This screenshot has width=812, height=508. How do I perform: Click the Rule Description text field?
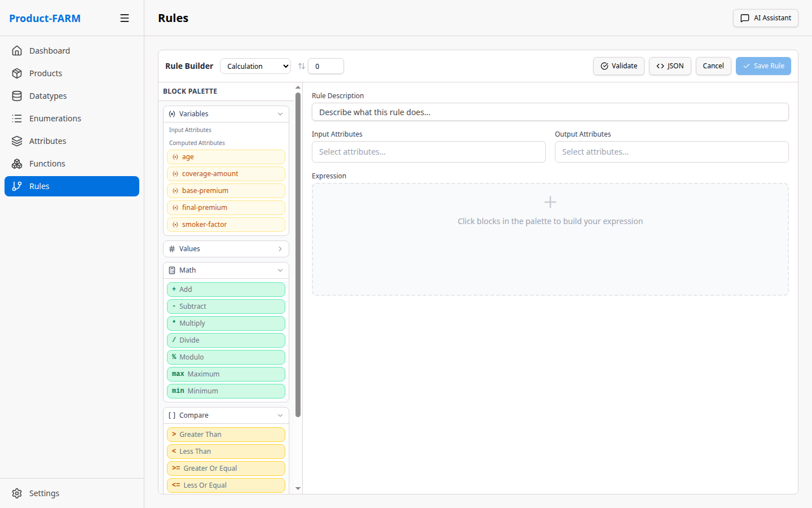(550, 112)
